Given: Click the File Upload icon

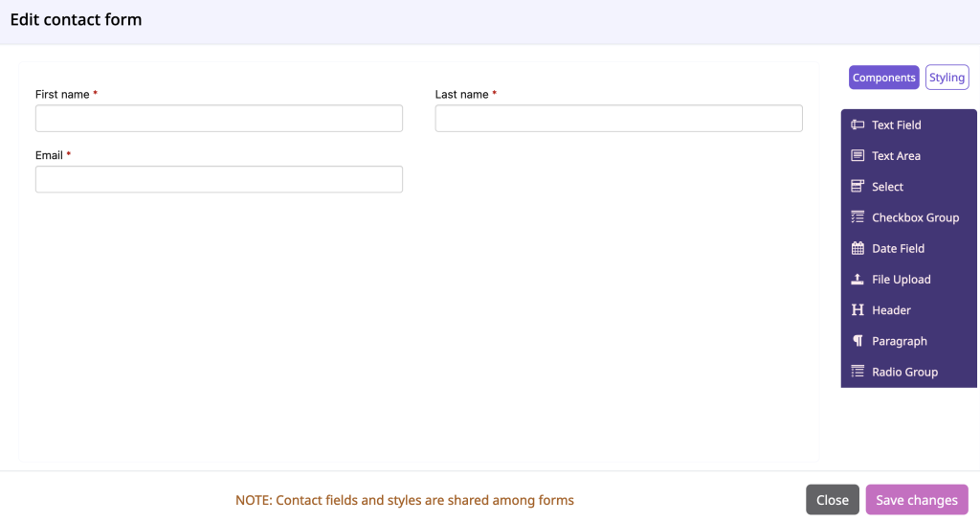Looking at the screenshot, I should [x=857, y=280].
